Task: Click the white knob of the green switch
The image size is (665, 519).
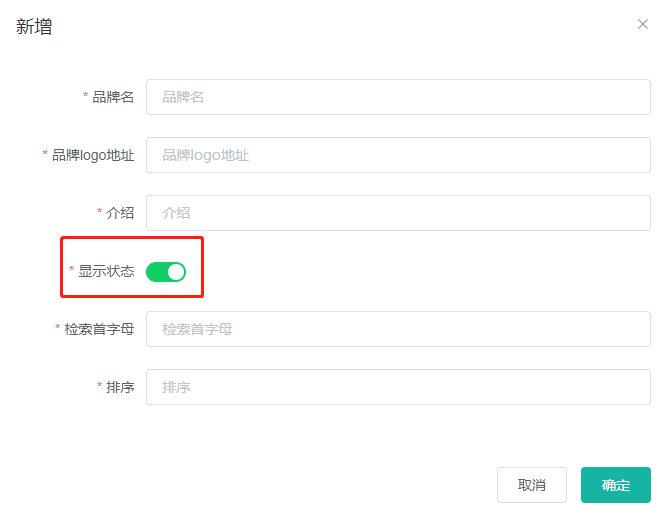Action: (x=176, y=272)
